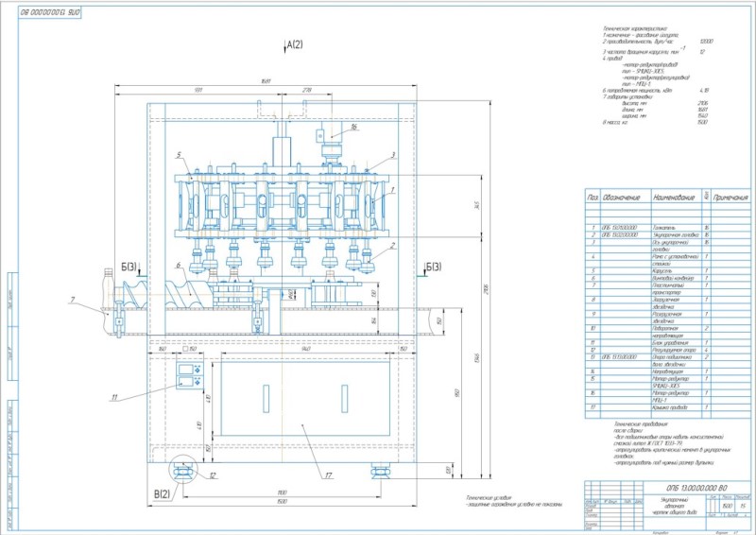Click leader callout 11 for the control unit
Viewport: 756px width, 535px height.
[114, 398]
